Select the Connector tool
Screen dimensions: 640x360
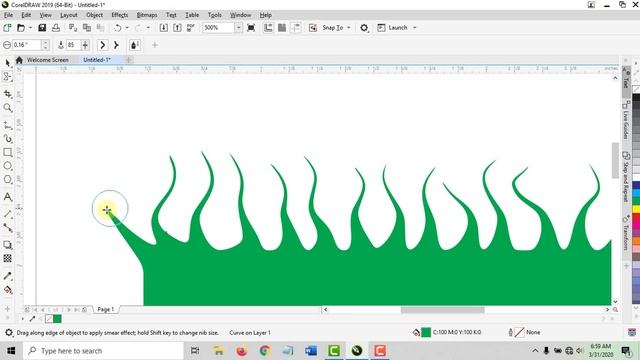pos(7,228)
